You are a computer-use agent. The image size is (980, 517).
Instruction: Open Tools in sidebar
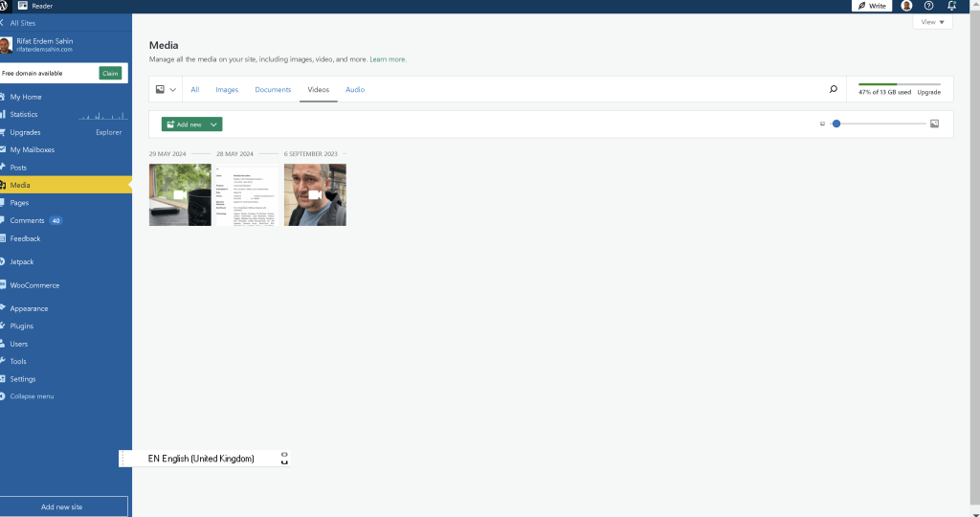click(66, 361)
